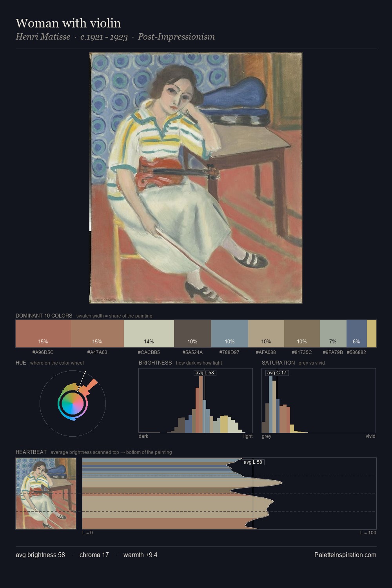Screen dimensions: 392x588
Task: Click the 'avg C 17' label in saturation chart
Action: [277, 373]
